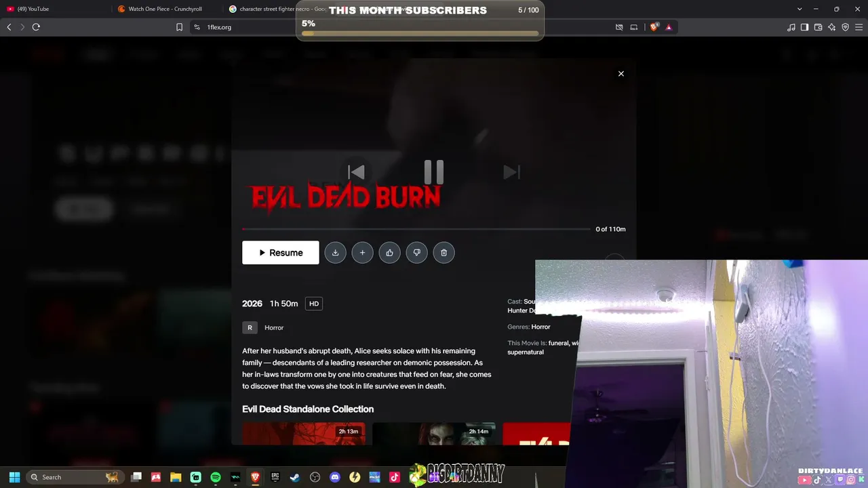Go back to the previous page
This screenshot has width=868, height=488.
click(x=9, y=27)
